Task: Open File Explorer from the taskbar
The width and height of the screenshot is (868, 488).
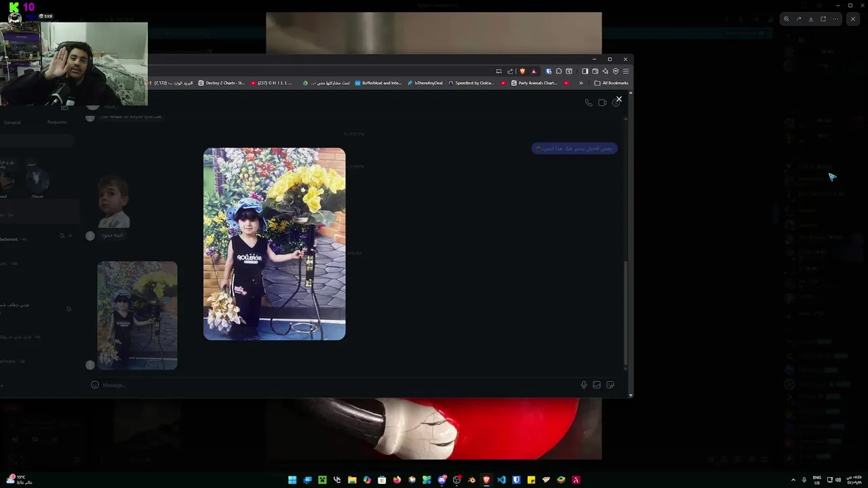Action: pos(352,480)
